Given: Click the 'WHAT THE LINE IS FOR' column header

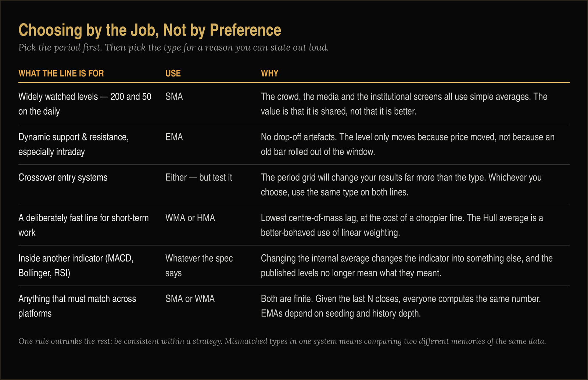Looking at the screenshot, I should pyautogui.click(x=61, y=74).
